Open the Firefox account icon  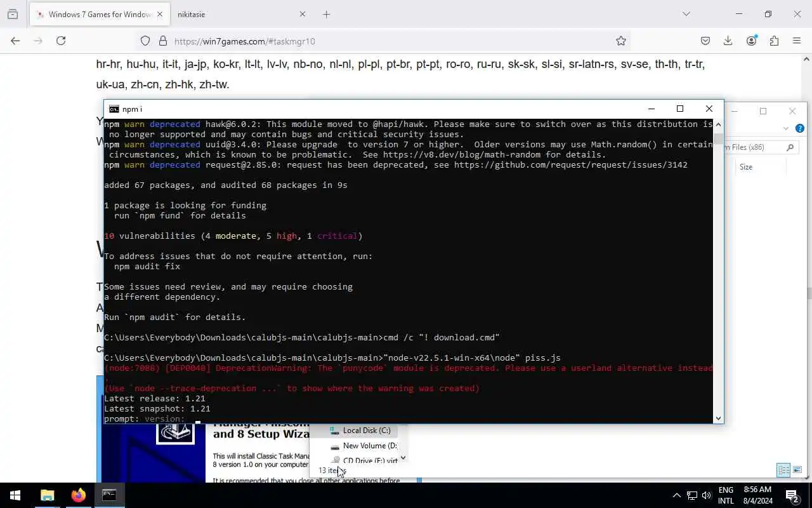pyautogui.click(x=752, y=41)
